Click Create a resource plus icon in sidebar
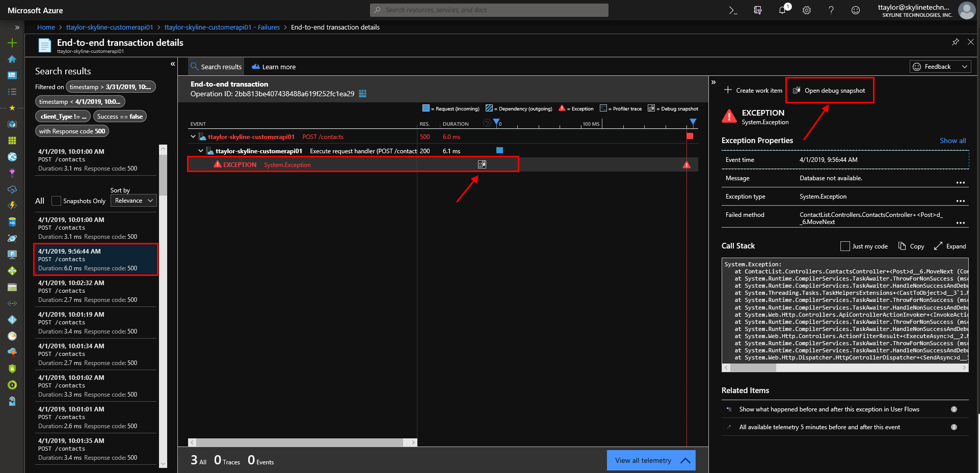The height and width of the screenshot is (473, 980). tap(12, 43)
